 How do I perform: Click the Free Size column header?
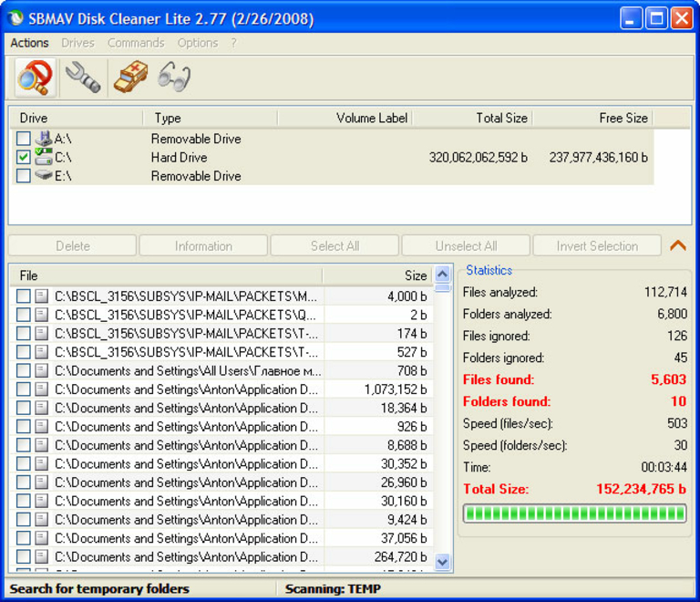592,118
